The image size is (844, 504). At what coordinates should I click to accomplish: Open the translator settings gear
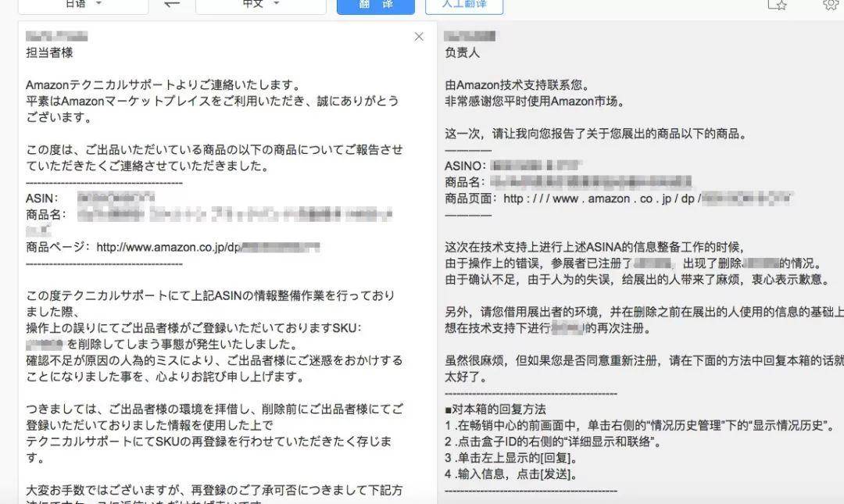831,5
